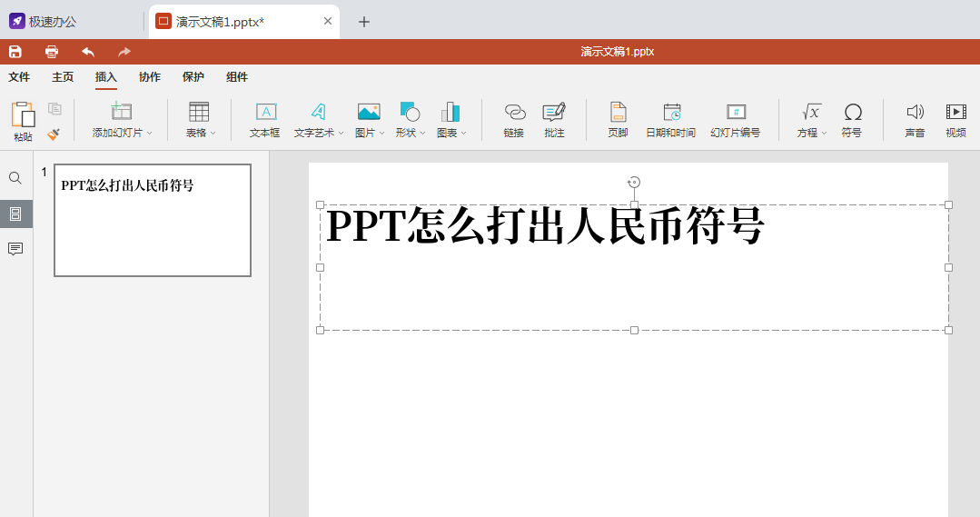Switch to the 主页 ribbon tab
Image resolution: width=980 pixels, height=517 pixels.
point(63,77)
